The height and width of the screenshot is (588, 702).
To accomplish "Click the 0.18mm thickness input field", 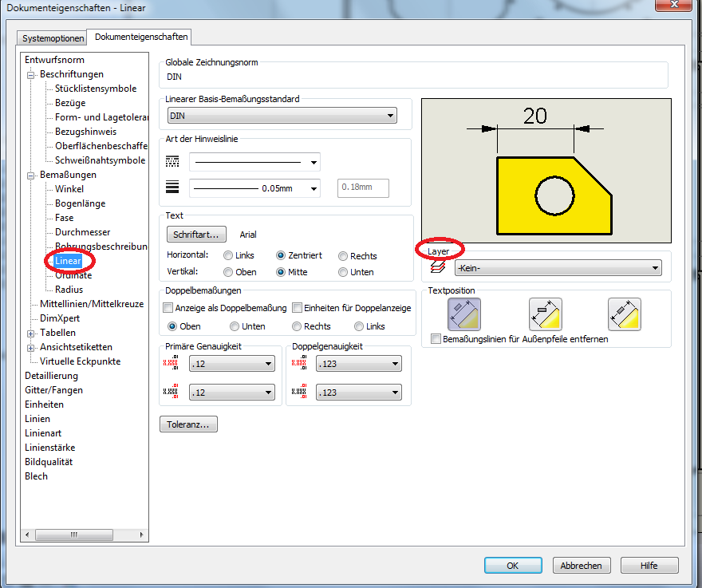I will [363, 188].
